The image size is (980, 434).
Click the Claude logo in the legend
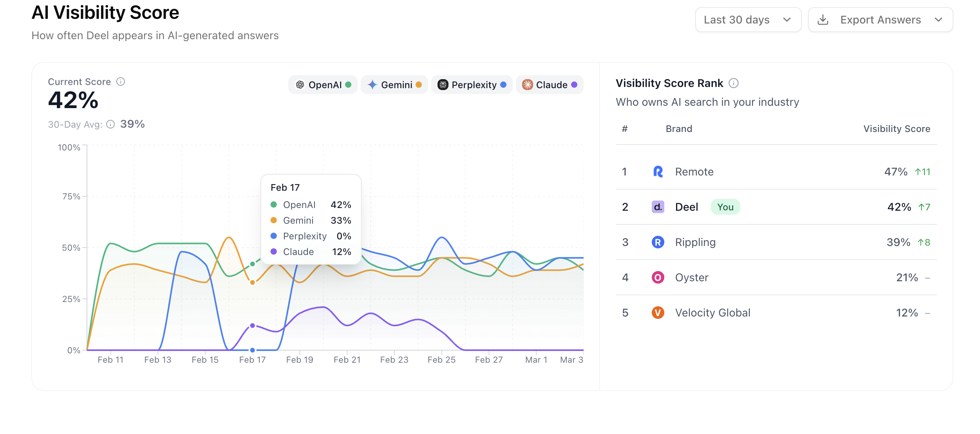coord(528,85)
